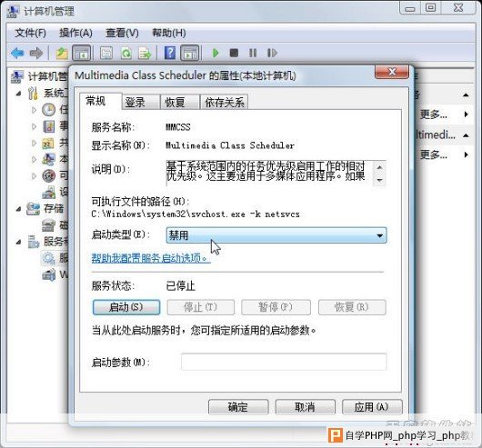Switch to the 依存关系 tab
This screenshot has width=482, height=448.
pyautogui.click(x=225, y=103)
